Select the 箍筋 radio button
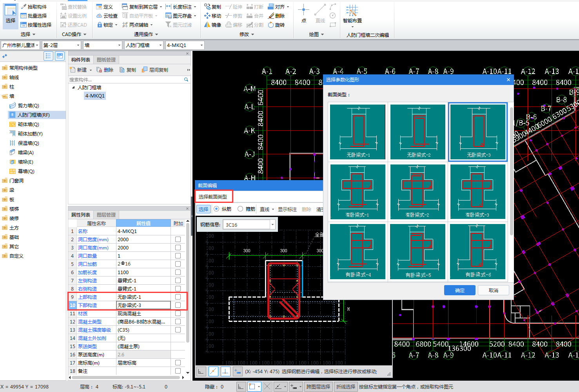This screenshot has width=579, height=392. pyautogui.click(x=240, y=209)
